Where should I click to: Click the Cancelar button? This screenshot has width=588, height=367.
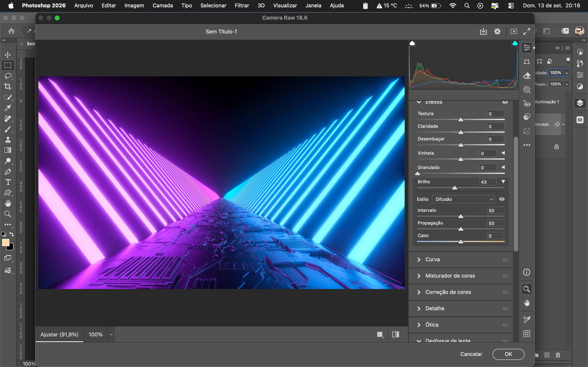471,354
